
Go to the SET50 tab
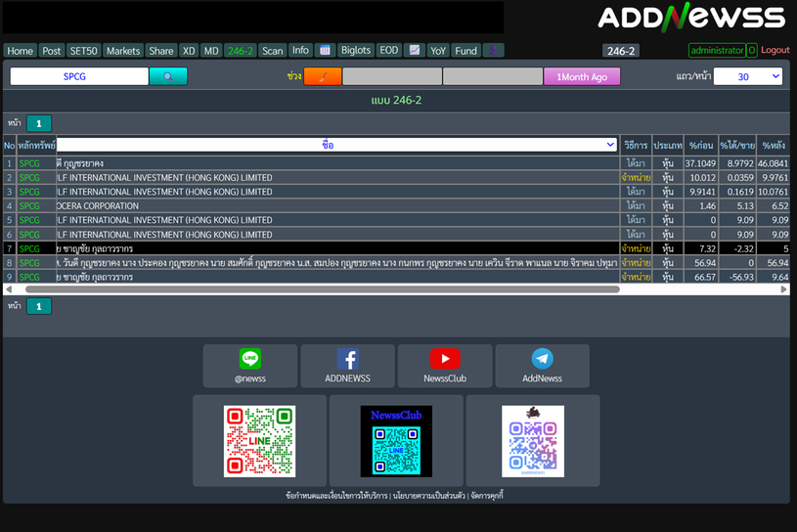pyautogui.click(x=84, y=51)
